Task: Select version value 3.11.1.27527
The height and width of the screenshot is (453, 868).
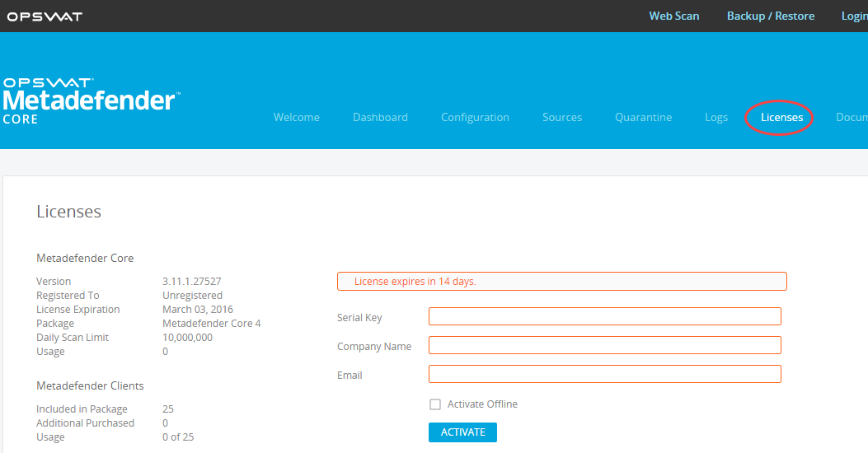Action: 191,281
